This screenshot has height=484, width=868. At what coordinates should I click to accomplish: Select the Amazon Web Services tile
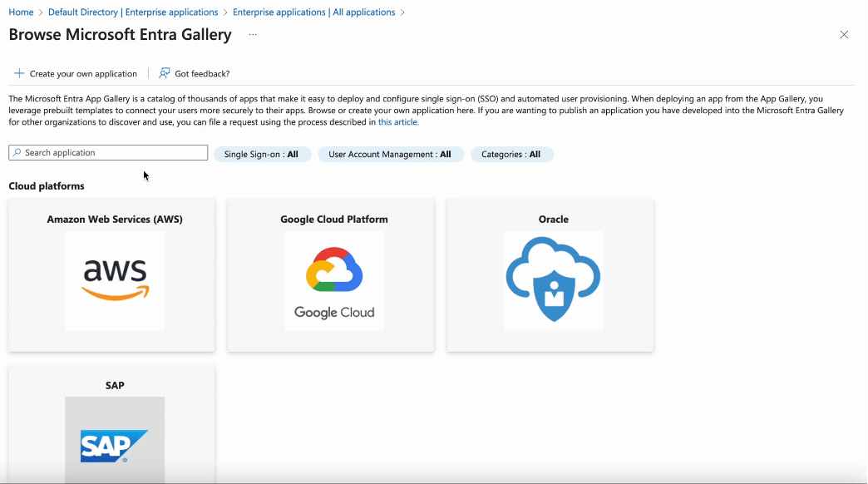click(x=114, y=219)
